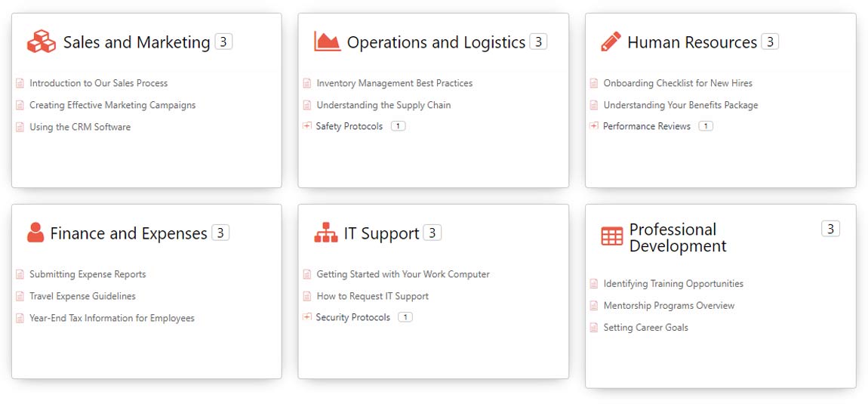This screenshot has height=404, width=868.
Task: Click the Operations and Logistics chart icon
Action: pyautogui.click(x=328, y=42)
